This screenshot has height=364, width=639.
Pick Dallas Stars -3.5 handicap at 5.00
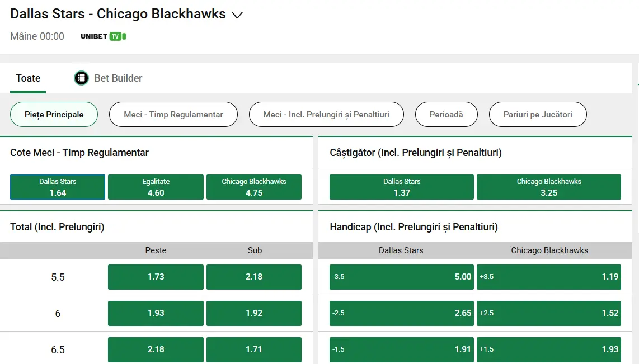[401, 277]
